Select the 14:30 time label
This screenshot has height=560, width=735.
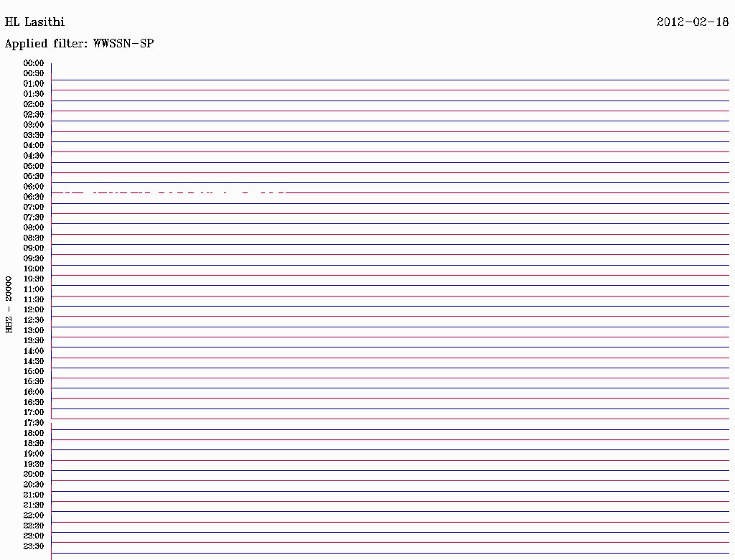click(x=34, y=361)
